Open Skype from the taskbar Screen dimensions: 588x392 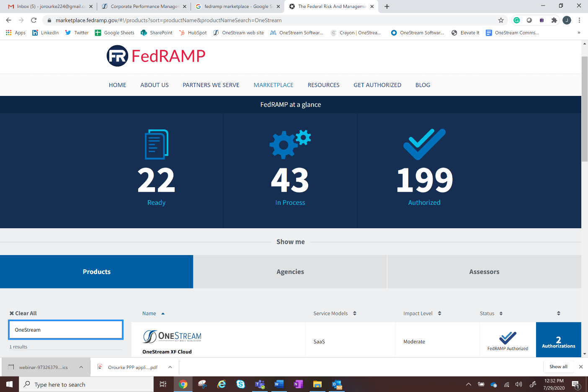[240, 384]
